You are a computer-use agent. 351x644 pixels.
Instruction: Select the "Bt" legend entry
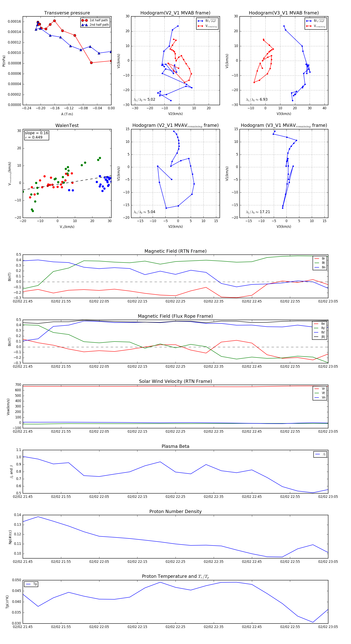coord(320,263)
